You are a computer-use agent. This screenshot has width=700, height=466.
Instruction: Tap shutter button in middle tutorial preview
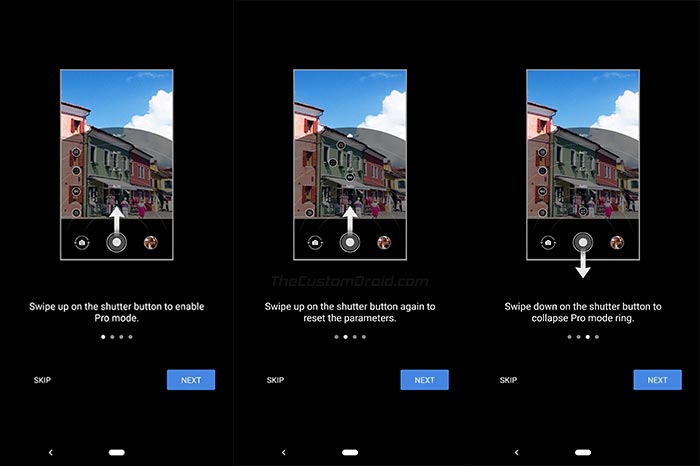(350, 242)
